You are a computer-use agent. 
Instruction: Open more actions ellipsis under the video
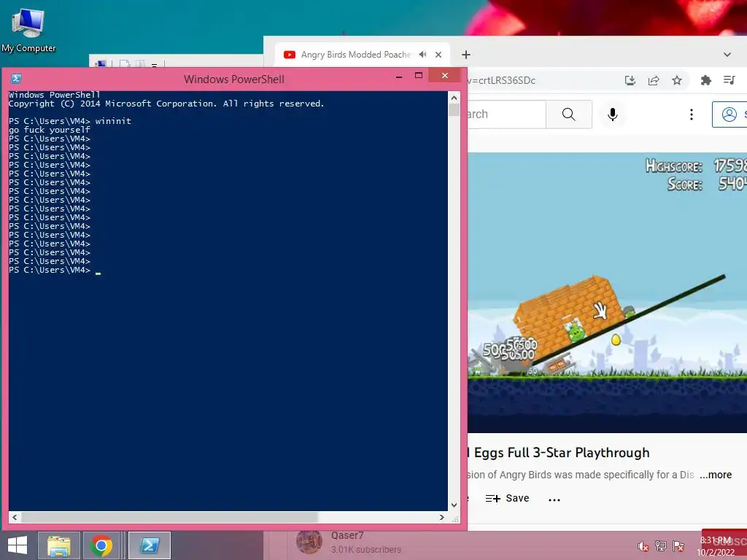(554, 499)
